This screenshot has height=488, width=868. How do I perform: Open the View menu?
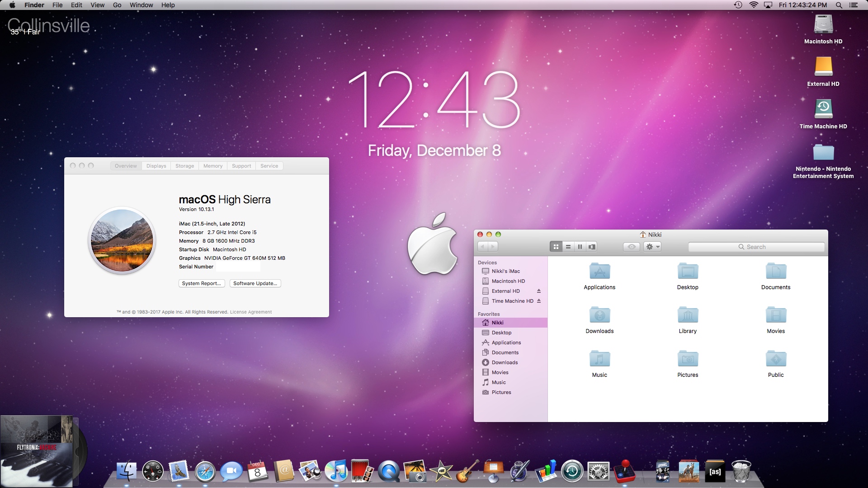click(97, 5)
